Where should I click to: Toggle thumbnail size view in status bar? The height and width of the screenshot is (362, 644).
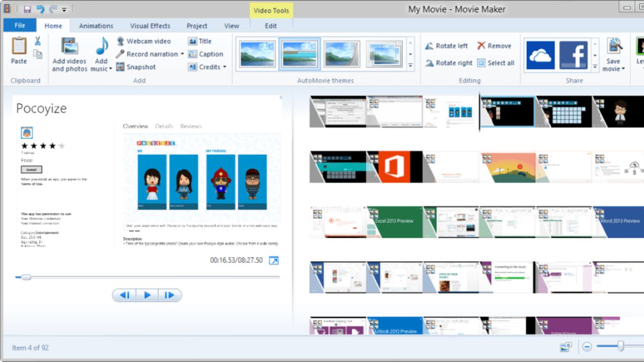[566, 346]
